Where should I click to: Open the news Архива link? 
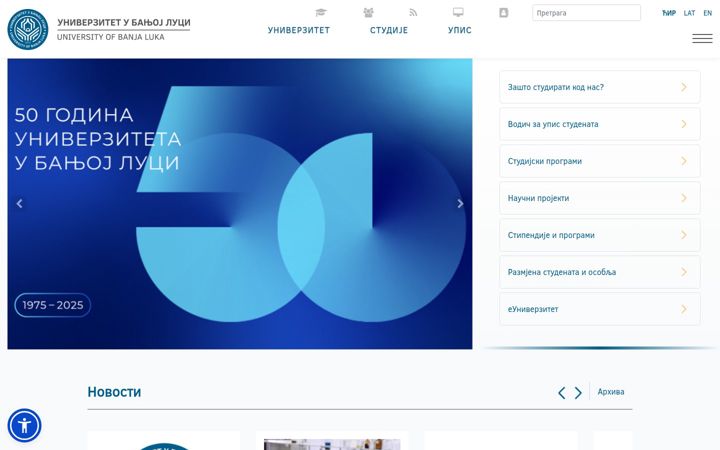611,392
